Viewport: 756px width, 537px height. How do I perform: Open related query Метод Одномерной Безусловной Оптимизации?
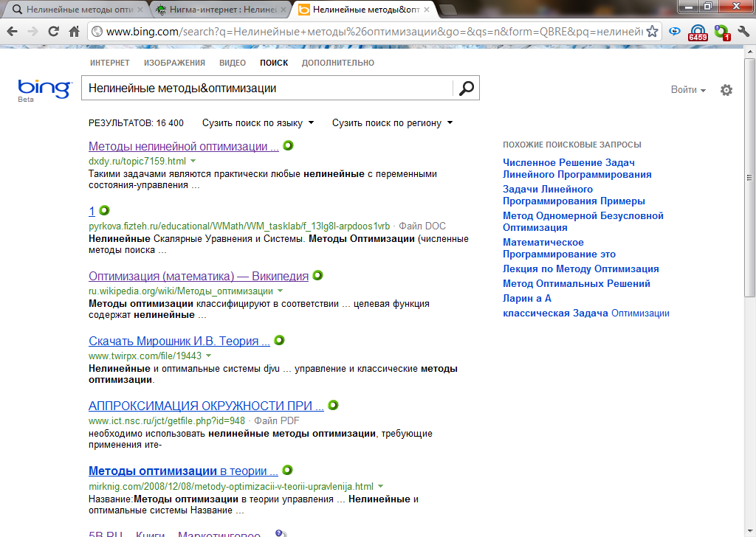point(583,221)
